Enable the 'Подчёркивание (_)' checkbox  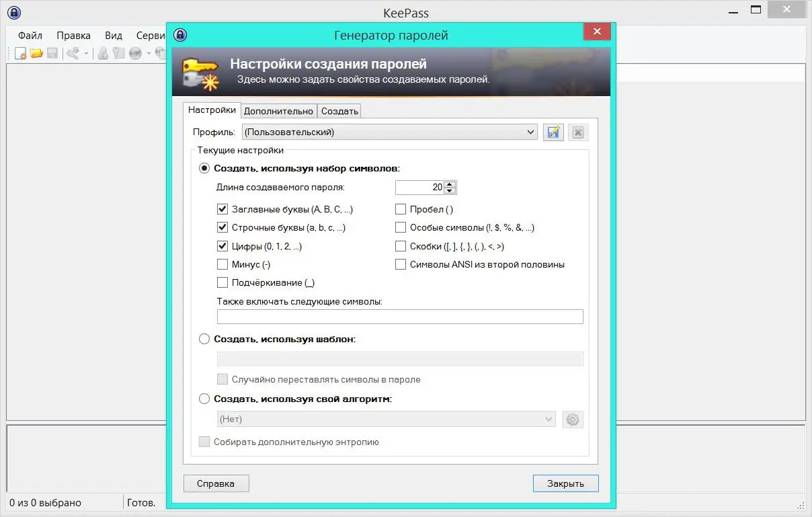222,283
